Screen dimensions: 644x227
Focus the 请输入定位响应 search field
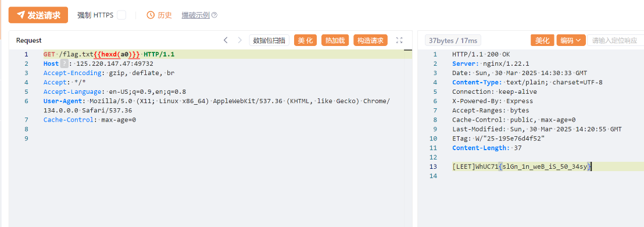coord(616,40)
